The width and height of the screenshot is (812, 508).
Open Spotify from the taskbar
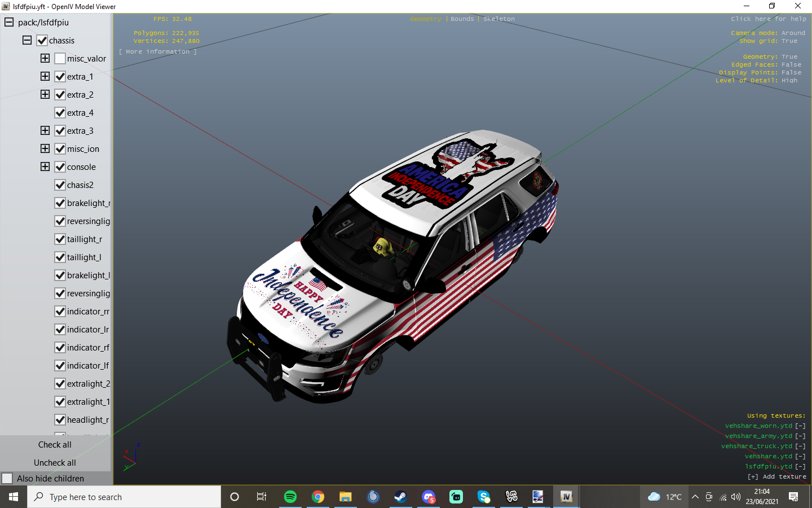pyautogui.click(x=290, y=497)
